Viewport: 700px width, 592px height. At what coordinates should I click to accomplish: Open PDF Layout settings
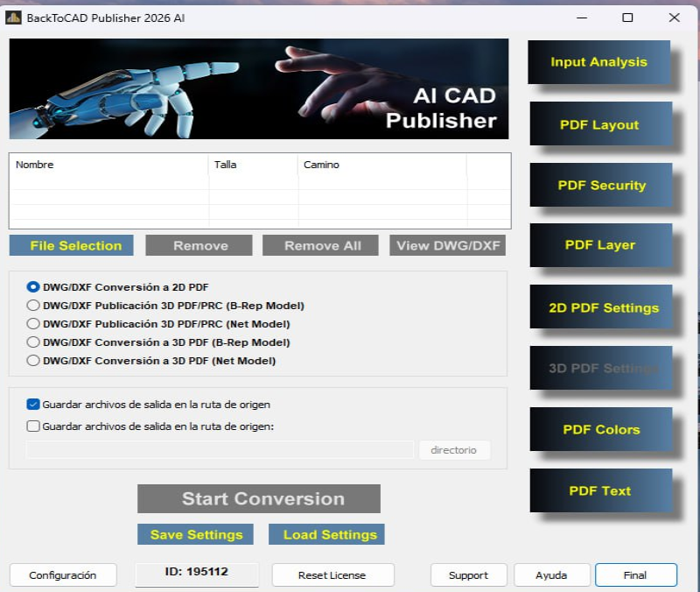[x=600, y=123]
